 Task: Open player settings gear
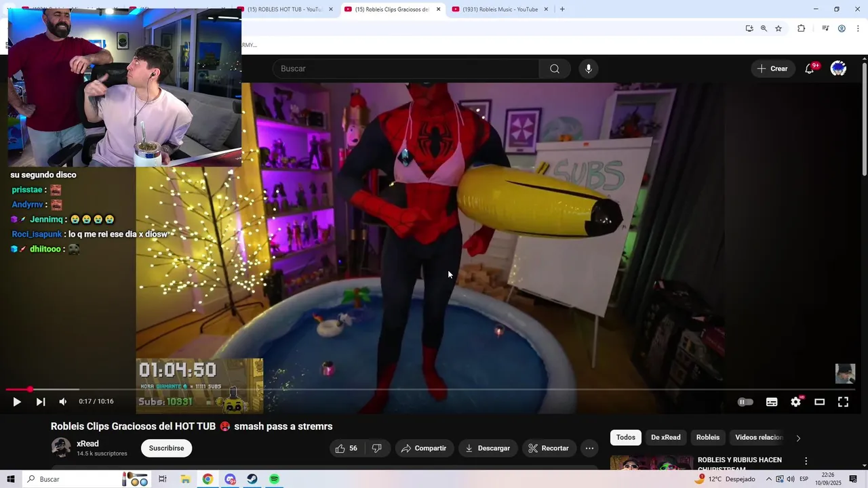(x=795, y=402)
